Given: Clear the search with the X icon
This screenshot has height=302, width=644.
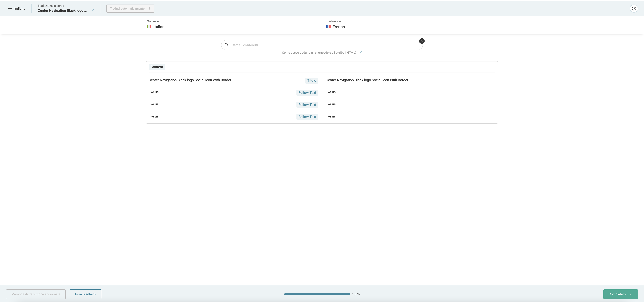Looking at the screenshot, I should pos(422,41).
